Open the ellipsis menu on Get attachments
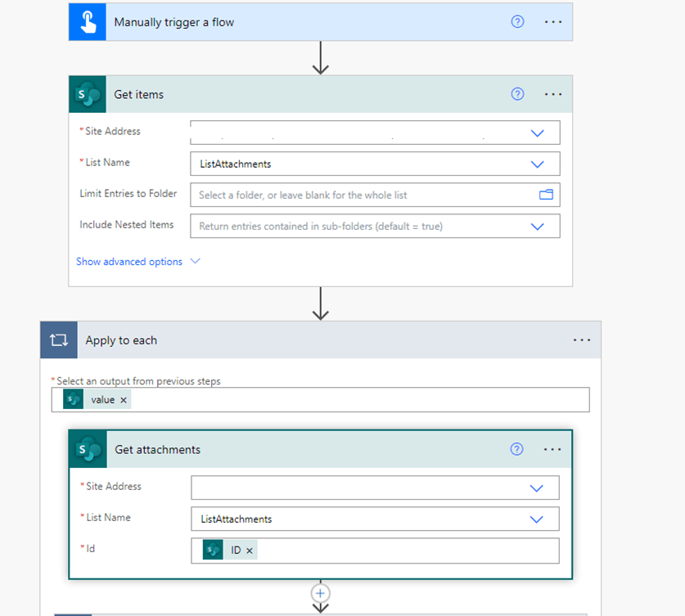Image resolution: width=685 pixels, height=616 pixels. pos(552,449)
